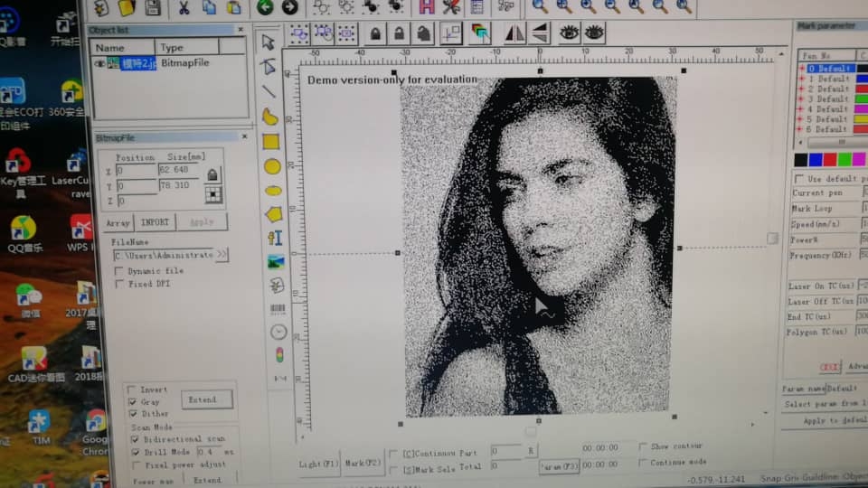868x488 pixels.
Task: Click the FileName browse arrows button
Action: click(222, 255)
